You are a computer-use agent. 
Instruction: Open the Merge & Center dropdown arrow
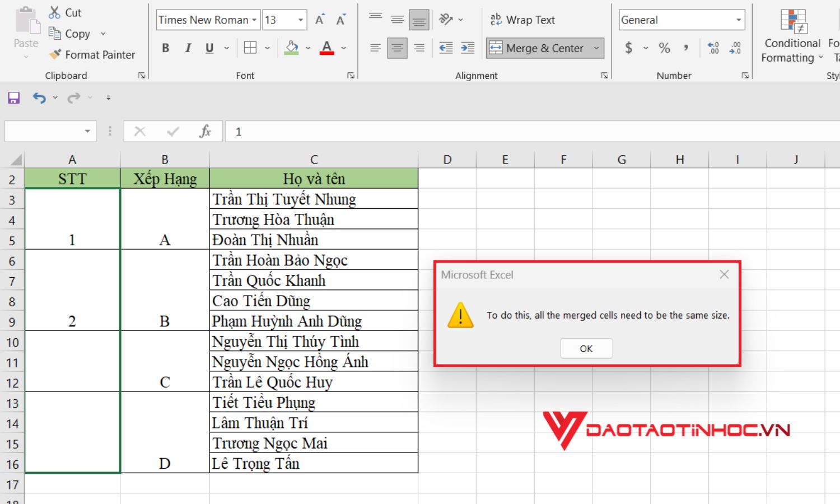coord(596,48)
